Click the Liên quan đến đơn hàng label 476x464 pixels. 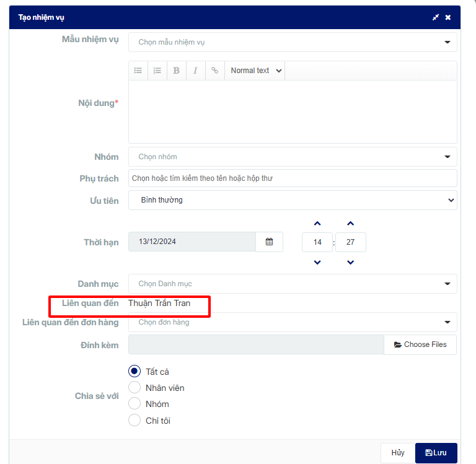(71, 322)
